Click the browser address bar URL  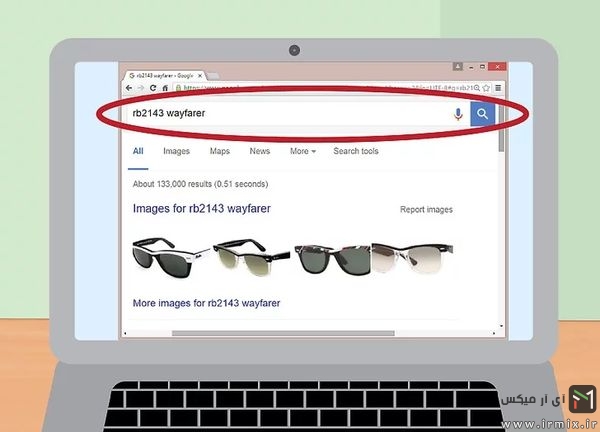point(323,88)
